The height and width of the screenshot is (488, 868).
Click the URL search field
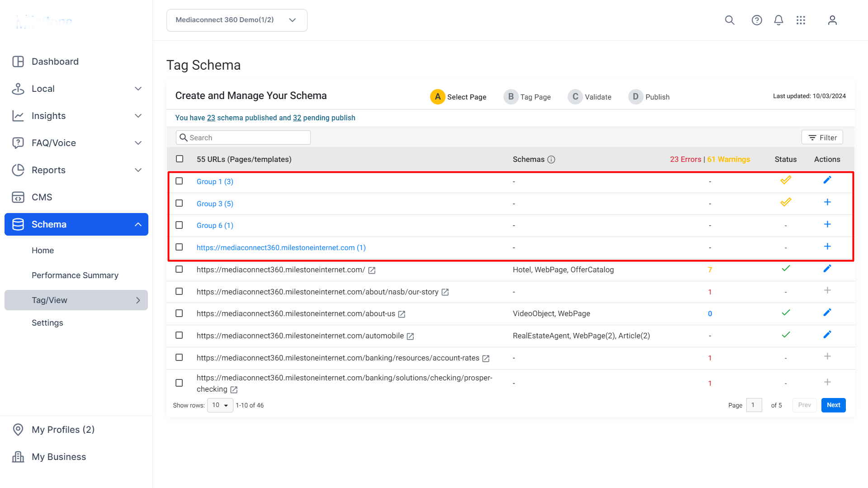243,137
